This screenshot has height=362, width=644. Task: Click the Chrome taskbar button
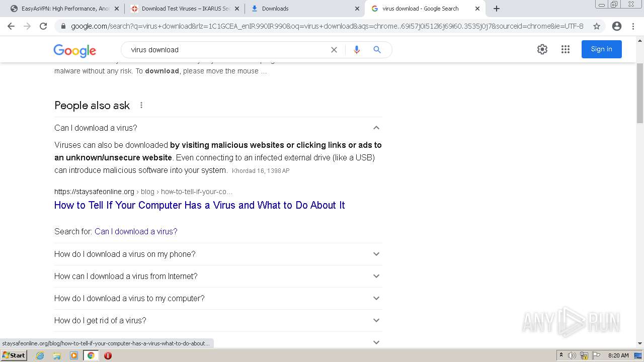(x=91, y=355)
